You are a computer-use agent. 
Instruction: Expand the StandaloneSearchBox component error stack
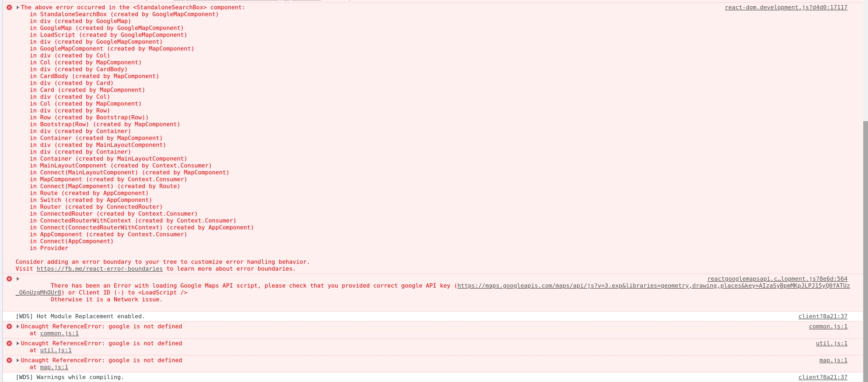point(18,7)
